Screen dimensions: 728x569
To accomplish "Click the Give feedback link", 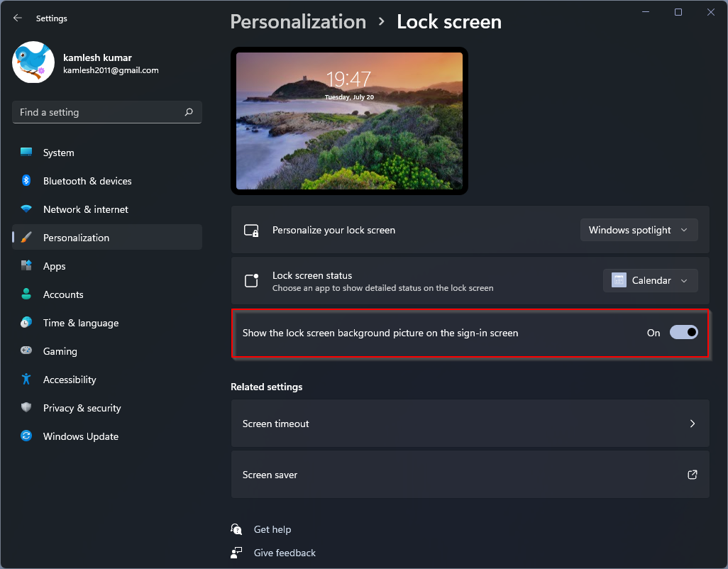I will pyautogui.click(x=285, y=553).
